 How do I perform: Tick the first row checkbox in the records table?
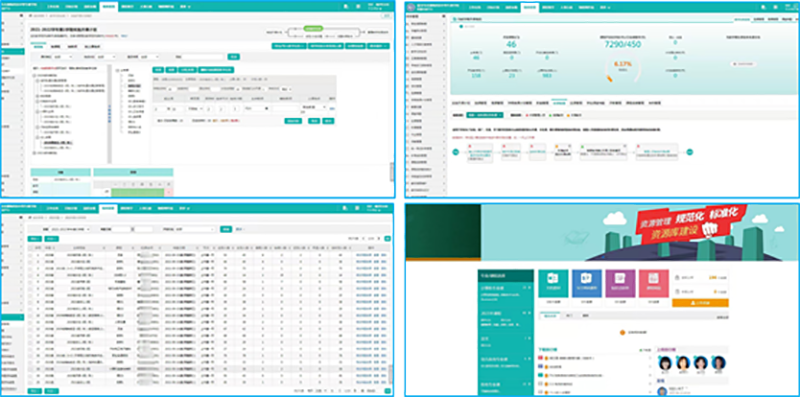pyautogui.click(x=30, y=254)
